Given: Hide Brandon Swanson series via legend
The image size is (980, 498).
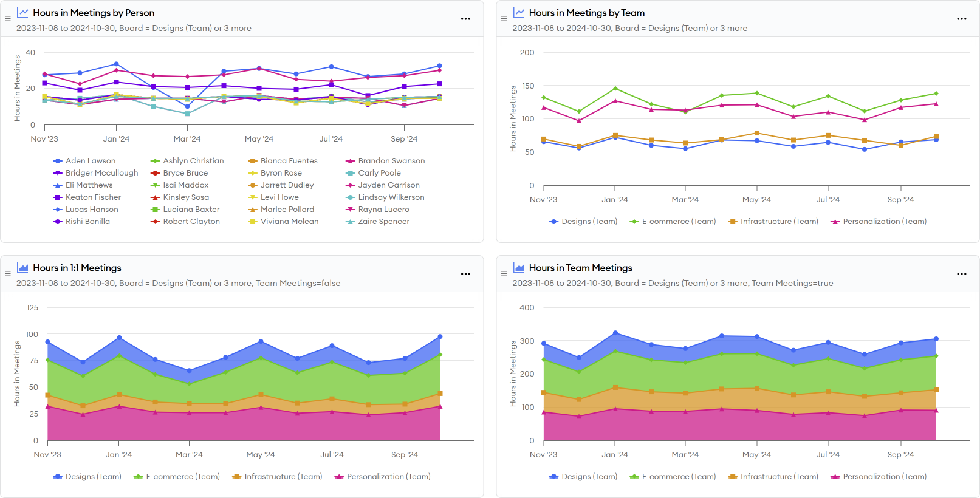Looking at the screenshot, I should (x=391, y=161).
